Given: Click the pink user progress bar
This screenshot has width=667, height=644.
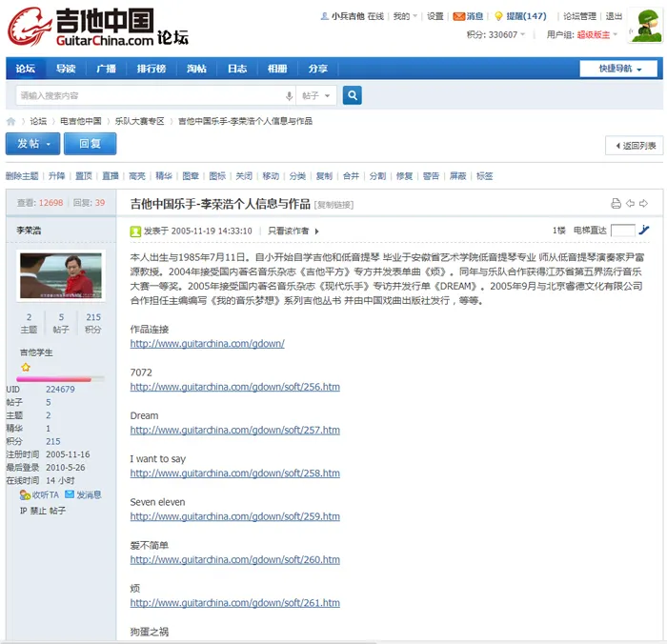Looking at the screenshot, I should pyautogui.click(x=60, y=378).
